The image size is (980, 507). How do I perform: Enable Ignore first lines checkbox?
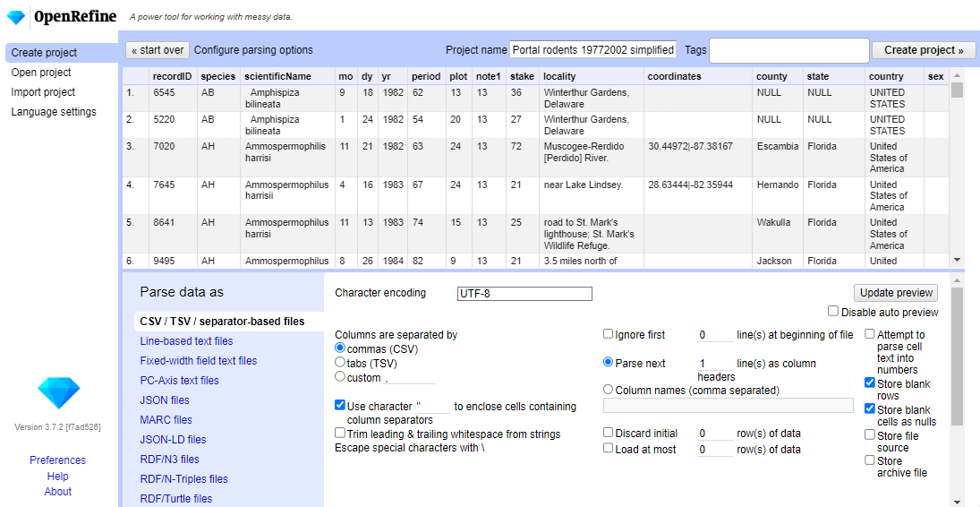pyautogui.click(x=608, y=333)
